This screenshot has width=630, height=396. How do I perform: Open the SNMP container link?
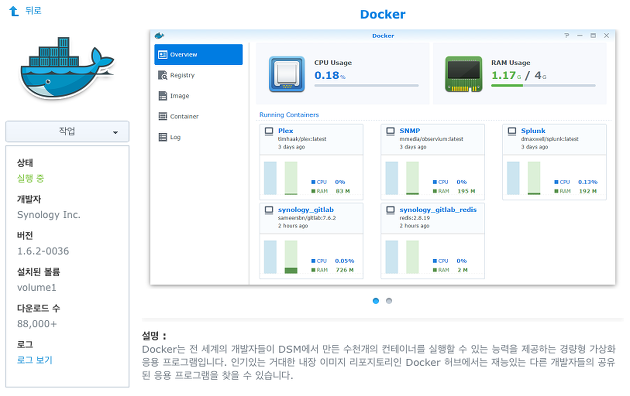409,131
